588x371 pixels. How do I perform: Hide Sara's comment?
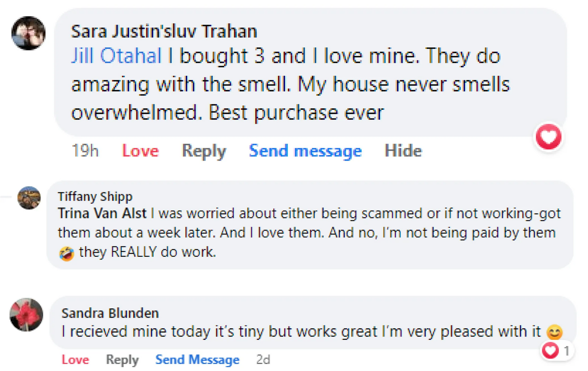tap(403, 151)
